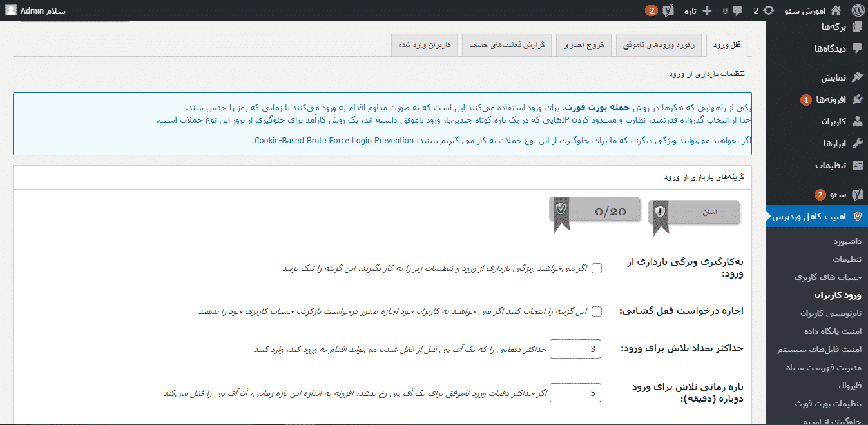Viewport: 868px width, 425px height.
Task: Click the wrench tools icon beside ابزارها
Action: tap(857, 143)
